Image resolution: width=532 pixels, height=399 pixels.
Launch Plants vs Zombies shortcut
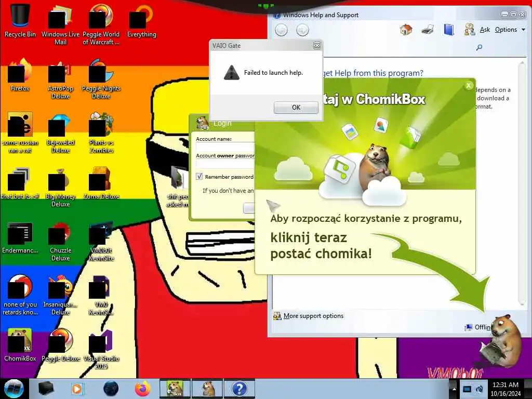point(101,133)
